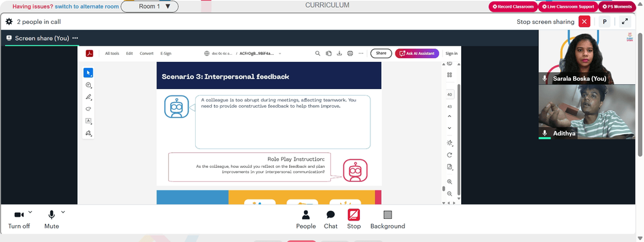
Task: Open the page thumbnails grid icon
Action: [450, 75]
